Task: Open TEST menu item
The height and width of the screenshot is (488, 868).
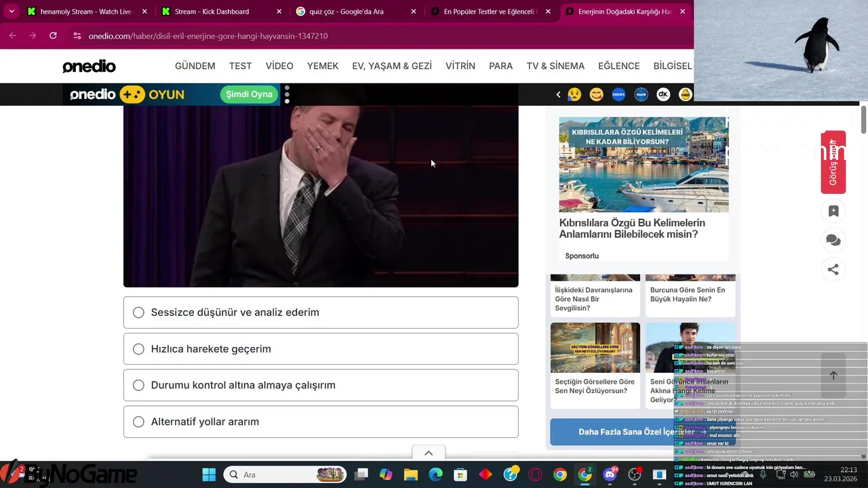Action: click(x=240, y=66)
